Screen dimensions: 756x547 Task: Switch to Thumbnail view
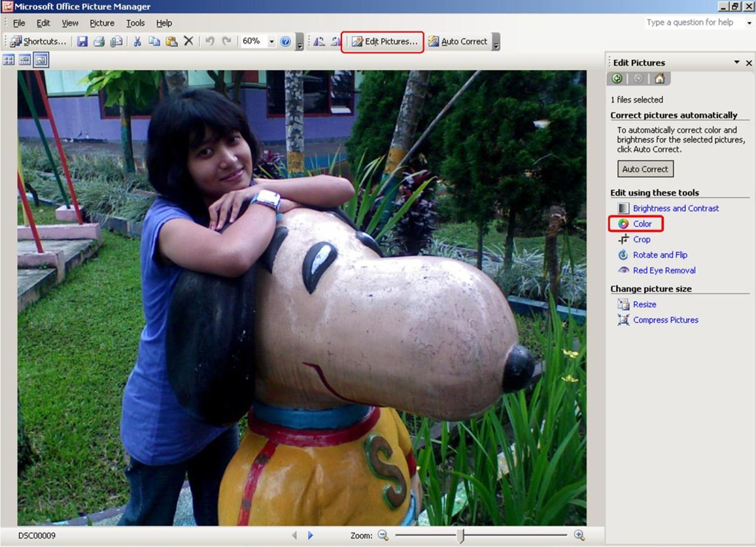click(x=9, y=60)
